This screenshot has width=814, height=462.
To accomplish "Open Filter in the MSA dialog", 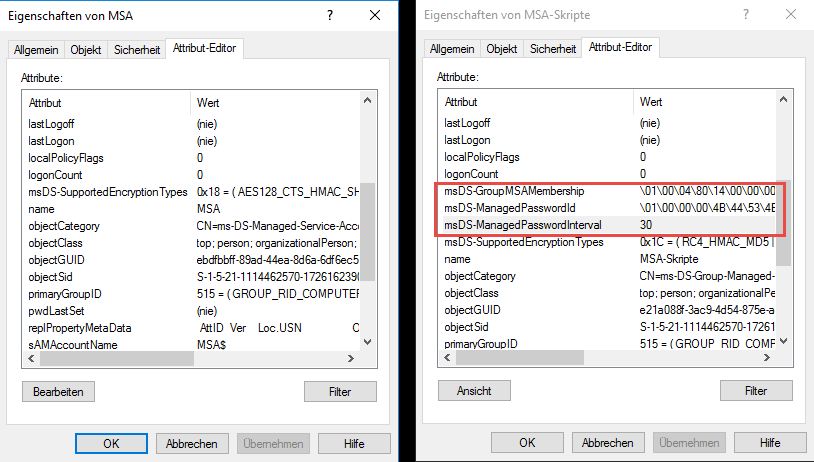I will point(340,391).
